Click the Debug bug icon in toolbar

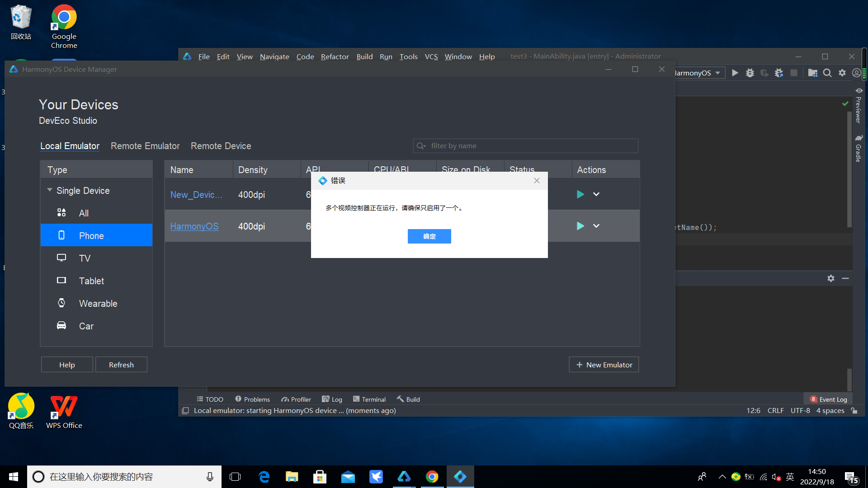point(750,73)
